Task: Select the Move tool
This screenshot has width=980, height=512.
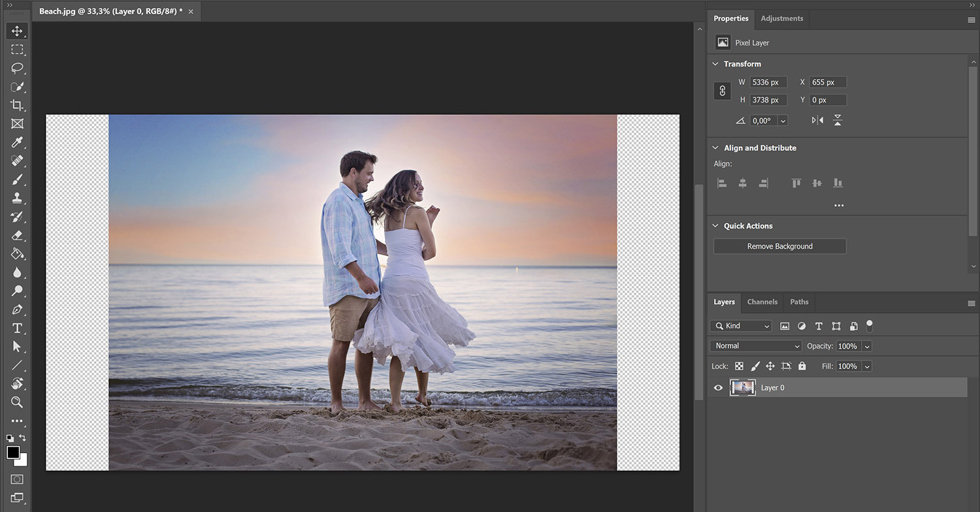Action: pos(17,31)
